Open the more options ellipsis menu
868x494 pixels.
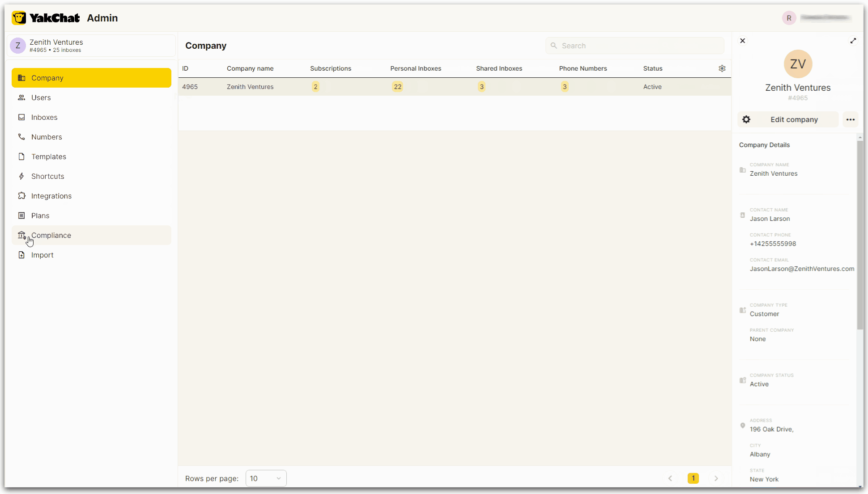click(x=850, y=119)
